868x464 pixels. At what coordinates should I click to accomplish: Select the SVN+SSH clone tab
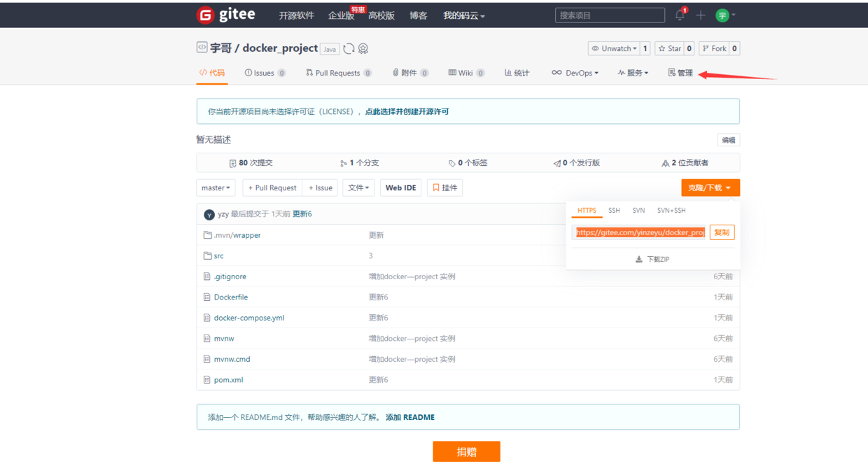(671, 210)
